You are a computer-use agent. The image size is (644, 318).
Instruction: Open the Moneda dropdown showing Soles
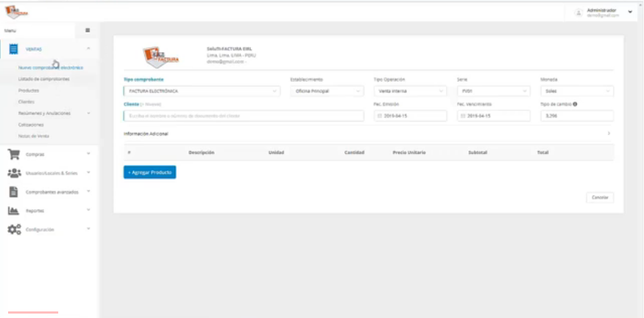[x=576, y=91]
